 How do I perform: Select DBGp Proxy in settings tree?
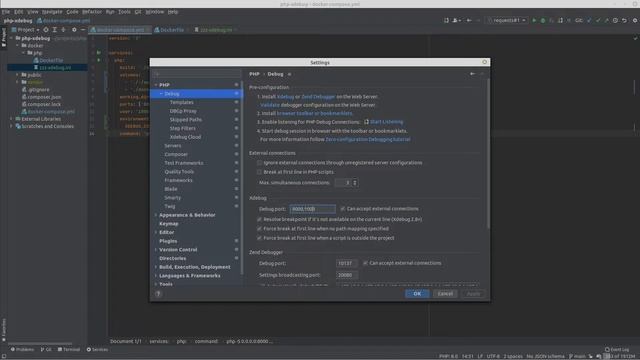183,111
